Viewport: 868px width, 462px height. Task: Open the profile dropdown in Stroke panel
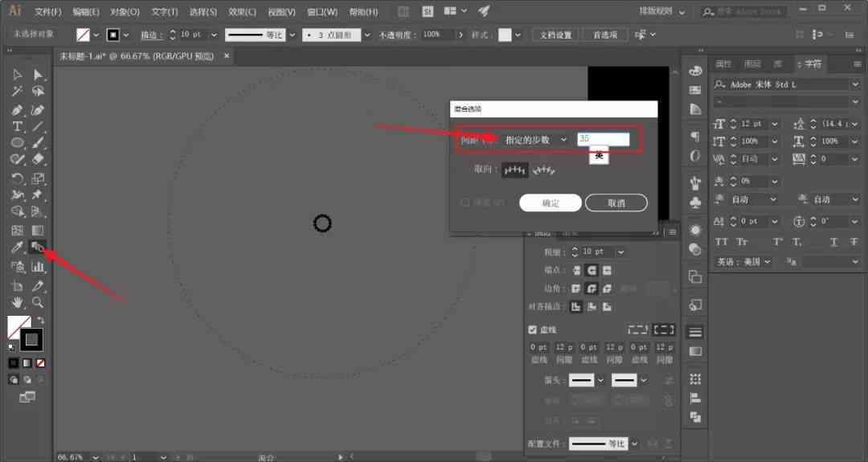pyautogui.click(x=635, y=444)
